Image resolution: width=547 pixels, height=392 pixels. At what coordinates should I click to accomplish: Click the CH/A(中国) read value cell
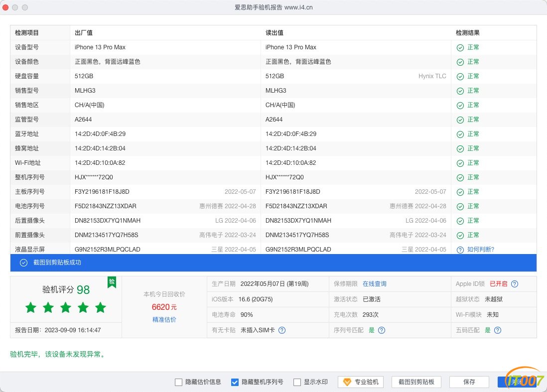point(280,105)
